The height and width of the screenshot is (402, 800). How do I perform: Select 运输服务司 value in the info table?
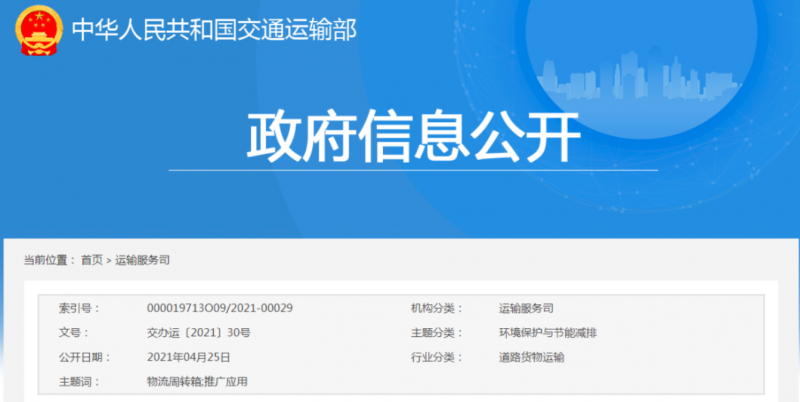[x=526, y=308]
